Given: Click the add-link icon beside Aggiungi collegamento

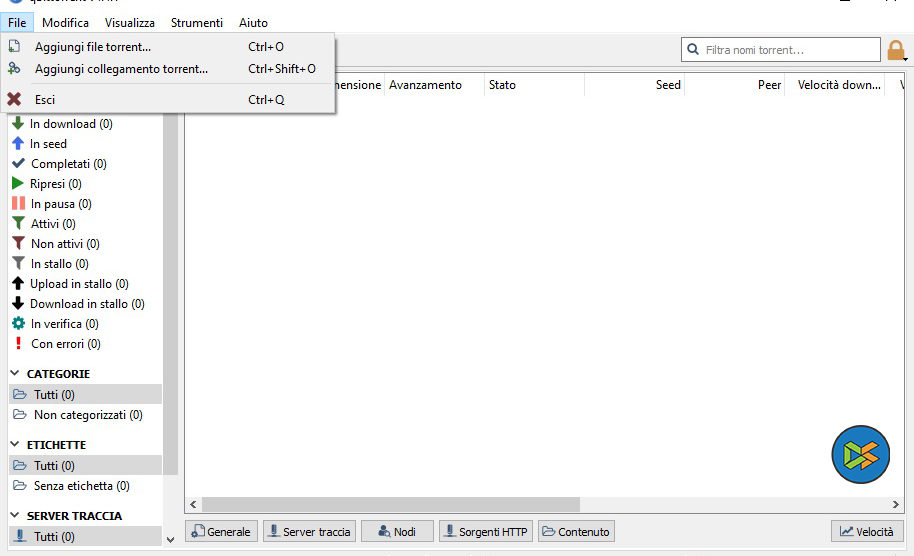Looking at the screenshot, I should click(14, 68).
